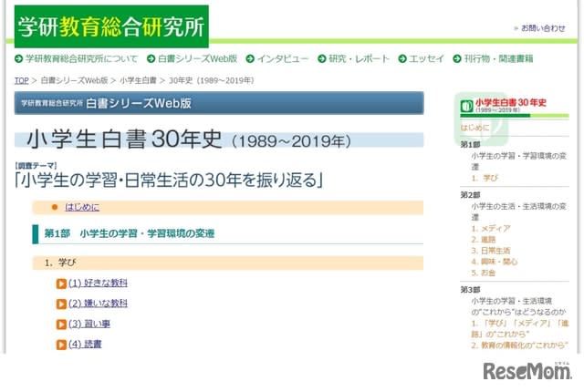The image size is (584, 392).
Task: Click orange arrow icon beside 習い事
Action: pos(61,325)
